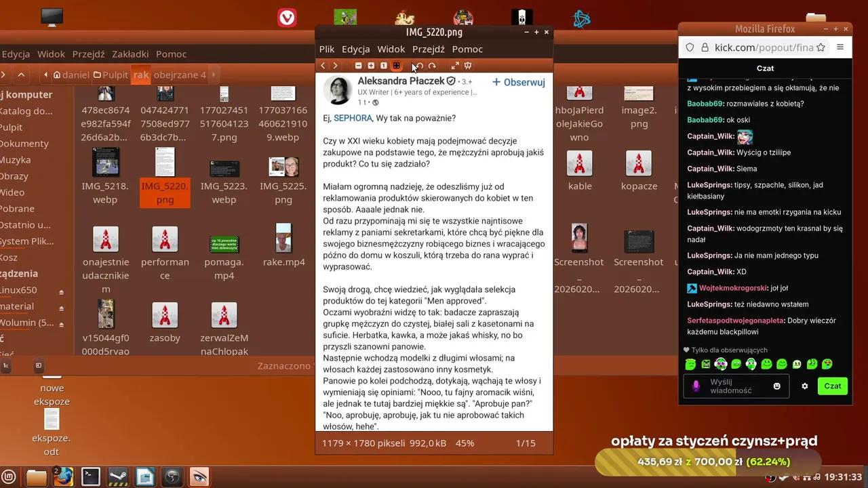This screenshot has height=488, width=868.
Task: Open Obrazy in file manager sidebar
Action: [14, 176]
